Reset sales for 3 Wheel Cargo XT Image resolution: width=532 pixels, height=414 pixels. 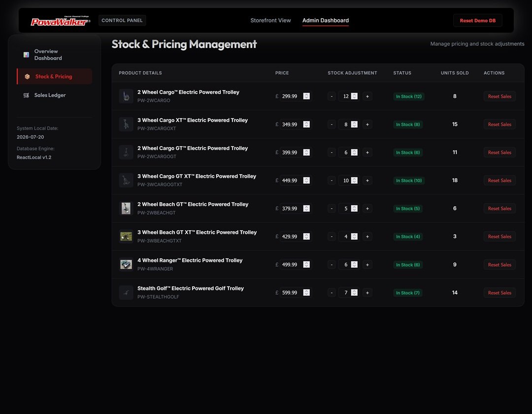pyautogui.click(x=499, y=125)
